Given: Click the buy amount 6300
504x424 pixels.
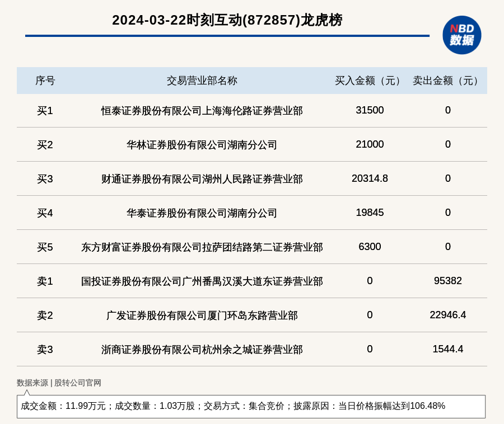Looking at the screenshot, I should pyautogui.click(x=370, y=247).
